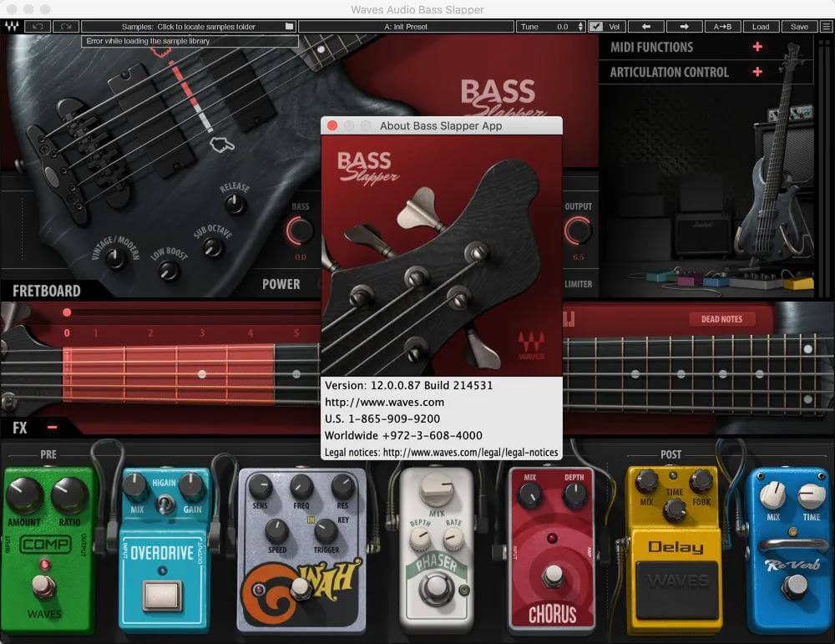835x644 pixels.
Task: Undo the last change
Action: tap(38, 26)
